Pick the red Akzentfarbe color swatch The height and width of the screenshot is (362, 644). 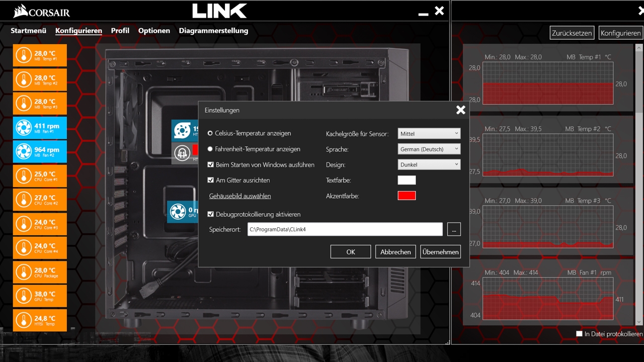click(x=407, y=196)
